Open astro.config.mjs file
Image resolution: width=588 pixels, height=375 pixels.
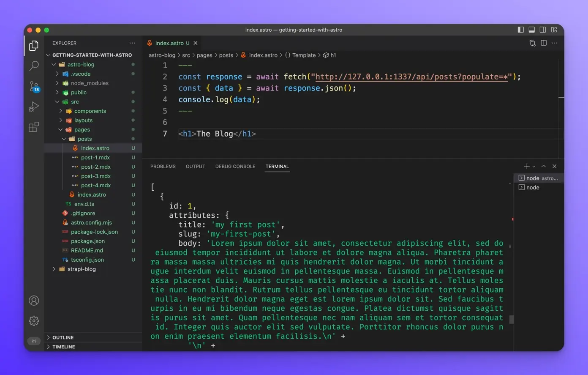click(91, 223)
